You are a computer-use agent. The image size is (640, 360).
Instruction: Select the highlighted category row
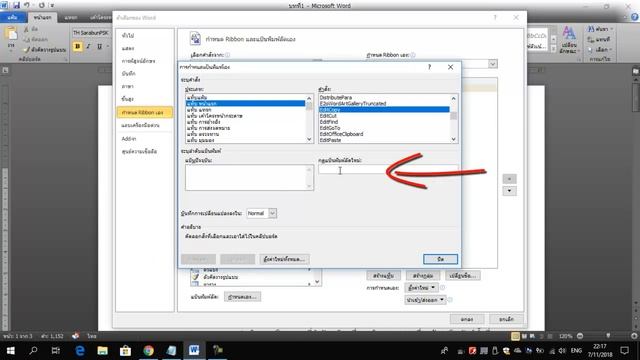tap(245, 104)
